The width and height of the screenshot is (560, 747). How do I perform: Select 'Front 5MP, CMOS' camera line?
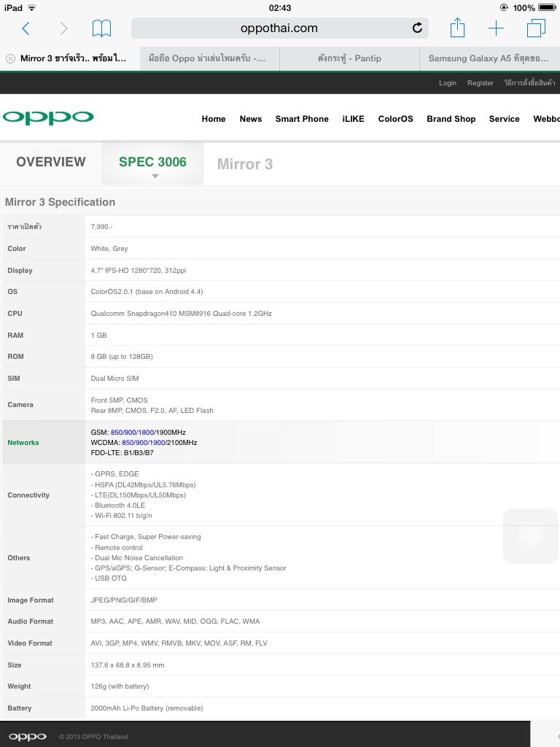click(119, 400)
